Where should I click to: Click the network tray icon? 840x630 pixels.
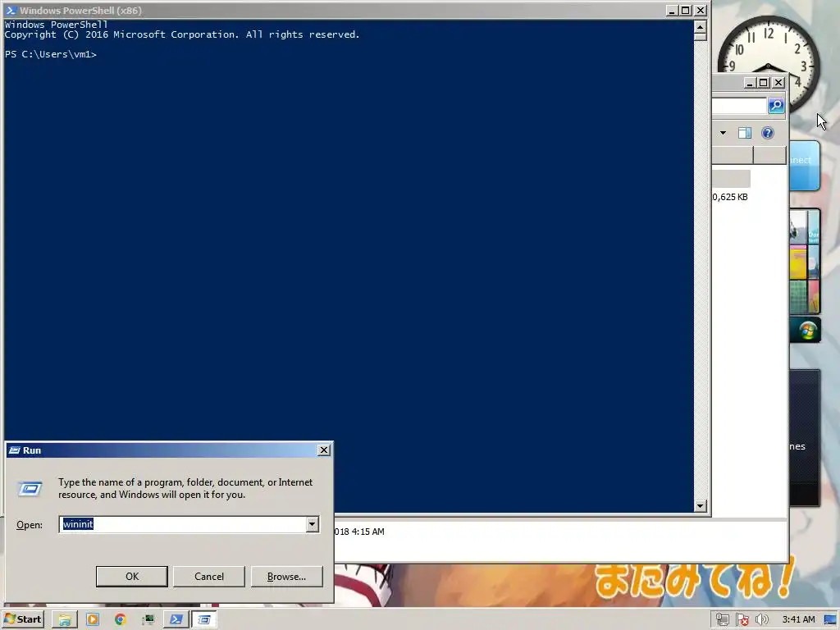click(x=722, y=620)
